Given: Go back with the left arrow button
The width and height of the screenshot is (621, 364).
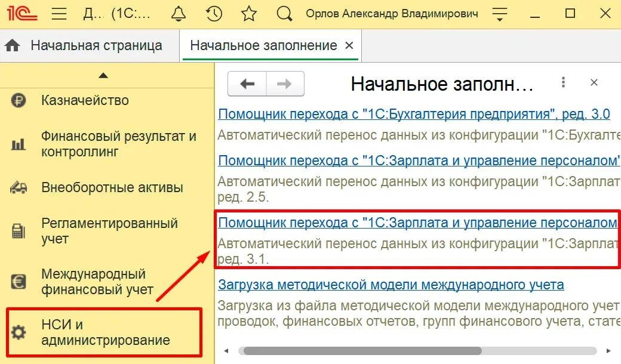Looking at the screenshot, I should [247, 84].
